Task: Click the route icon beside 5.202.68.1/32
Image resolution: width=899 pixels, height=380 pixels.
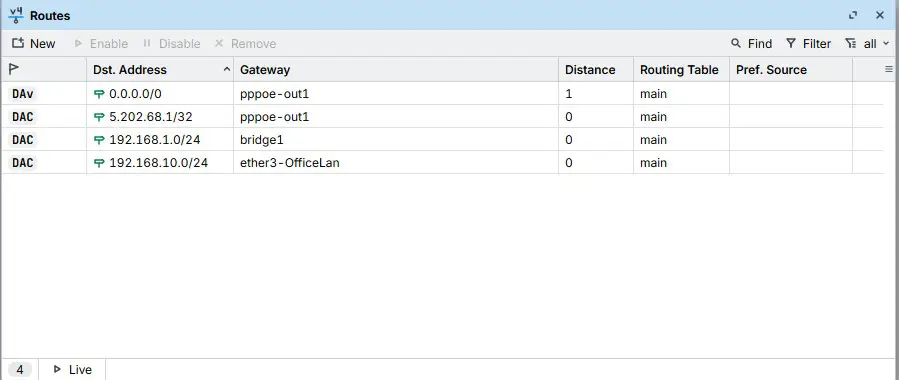Action: tap(99, 117)
